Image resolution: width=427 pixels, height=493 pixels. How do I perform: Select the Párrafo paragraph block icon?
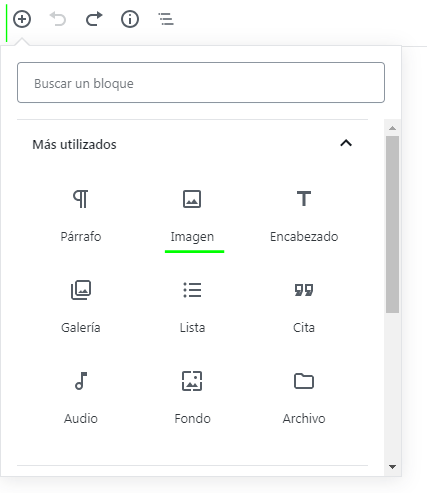point(81,199)
